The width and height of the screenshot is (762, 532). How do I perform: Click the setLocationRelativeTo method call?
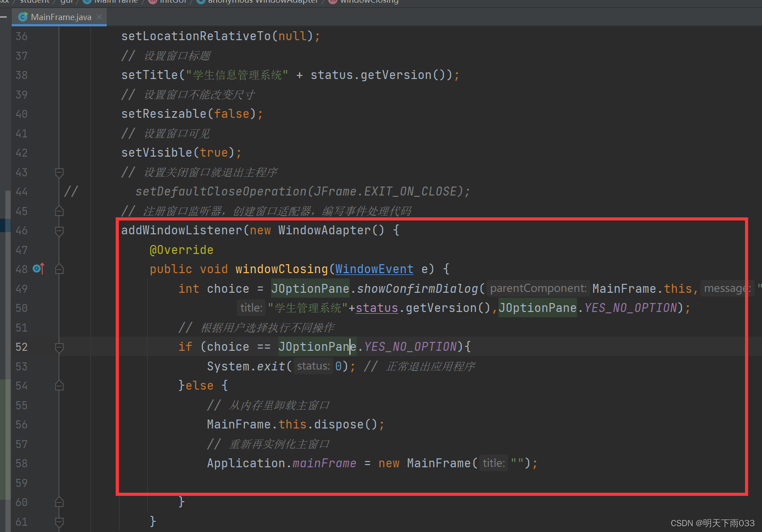[196, 36]
